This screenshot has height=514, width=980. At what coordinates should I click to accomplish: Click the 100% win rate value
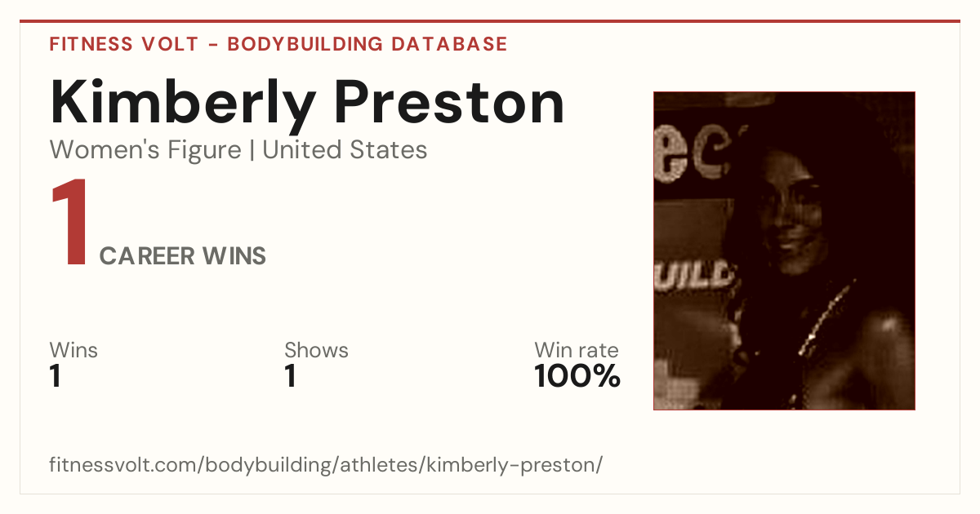577,376
